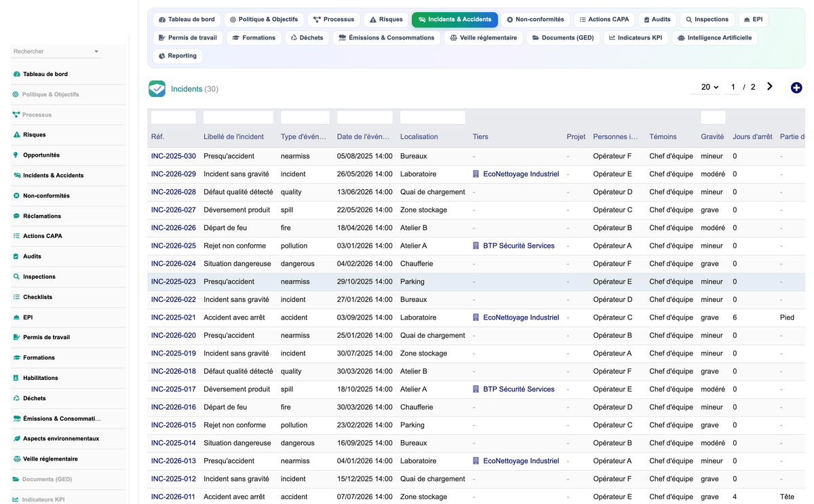The height and width of the screenshot is (504, 814).
Task: Click the page number 1 field
Action: 733,88
